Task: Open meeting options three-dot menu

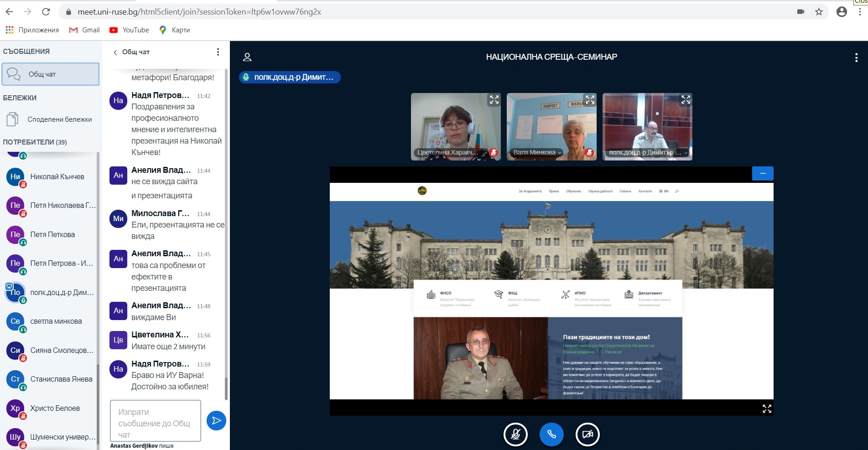Action: [856, 57]
